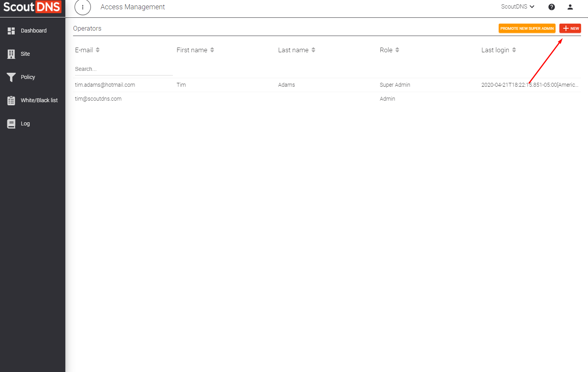
Task: Click the Log book icon
Action: pos(11,123)
